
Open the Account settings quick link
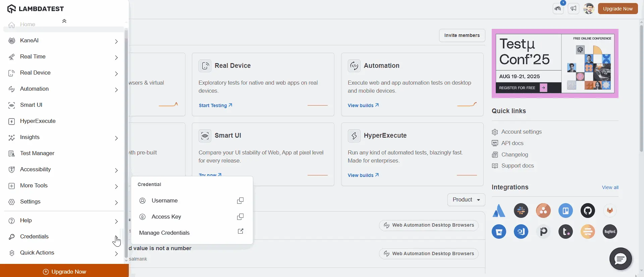[521, 132]
